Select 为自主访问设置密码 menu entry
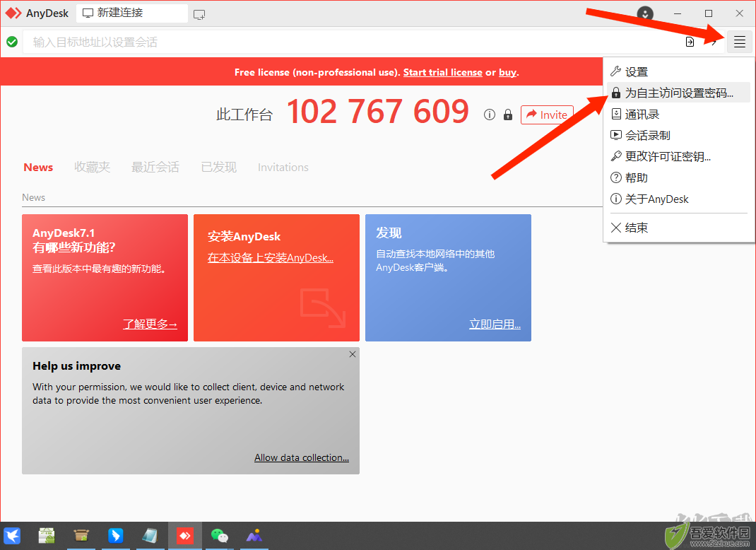Image resolution: width=756 pixels, height=550 pixels. [x=678, y=93]
